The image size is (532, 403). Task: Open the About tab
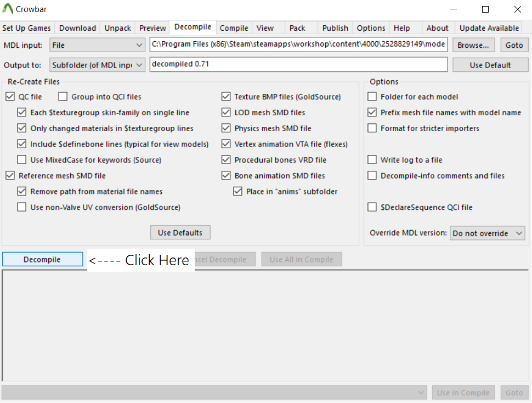437,28
